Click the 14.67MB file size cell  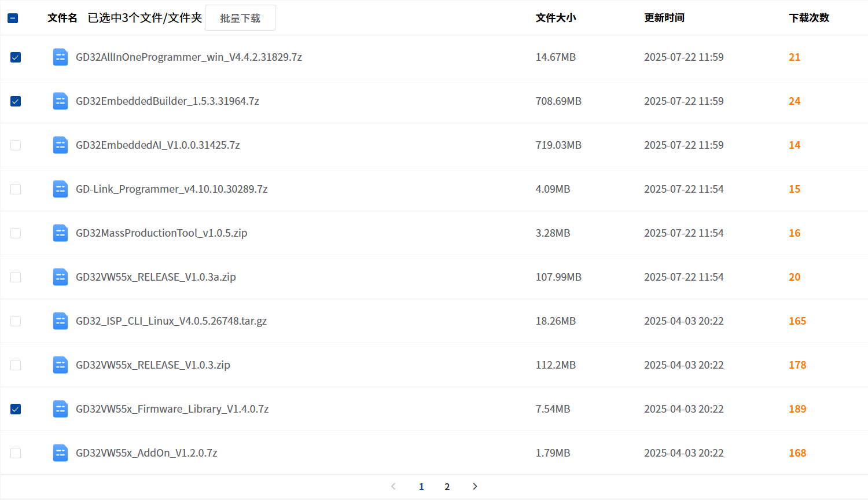click(556, 57)
